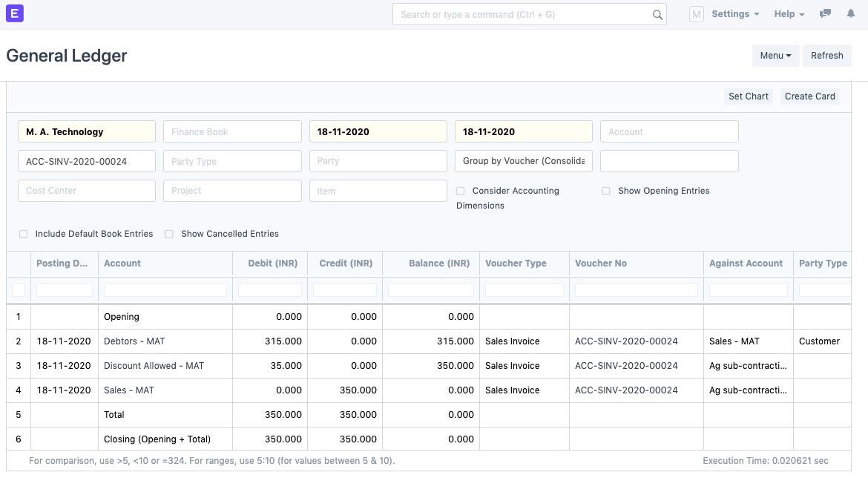Click the search magnifier icon
The width and height of the screenshot is (868, 501).
point(657,15)
